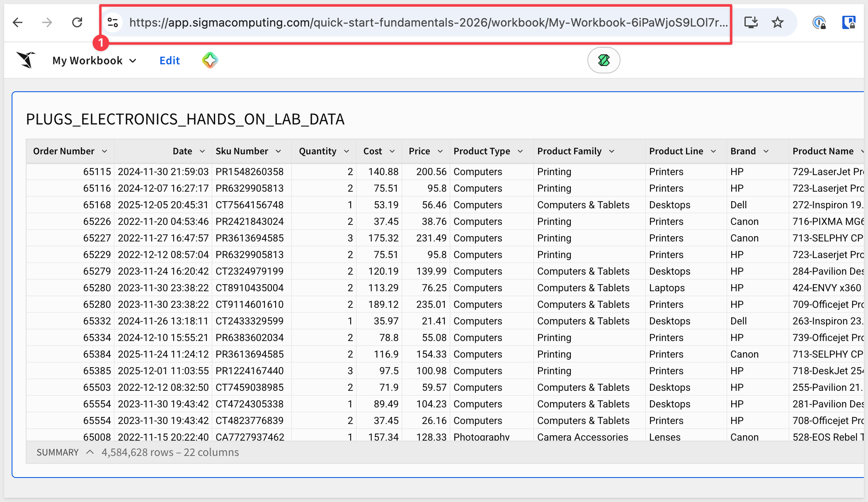Open Order Number column menu

tap(104, 151)
